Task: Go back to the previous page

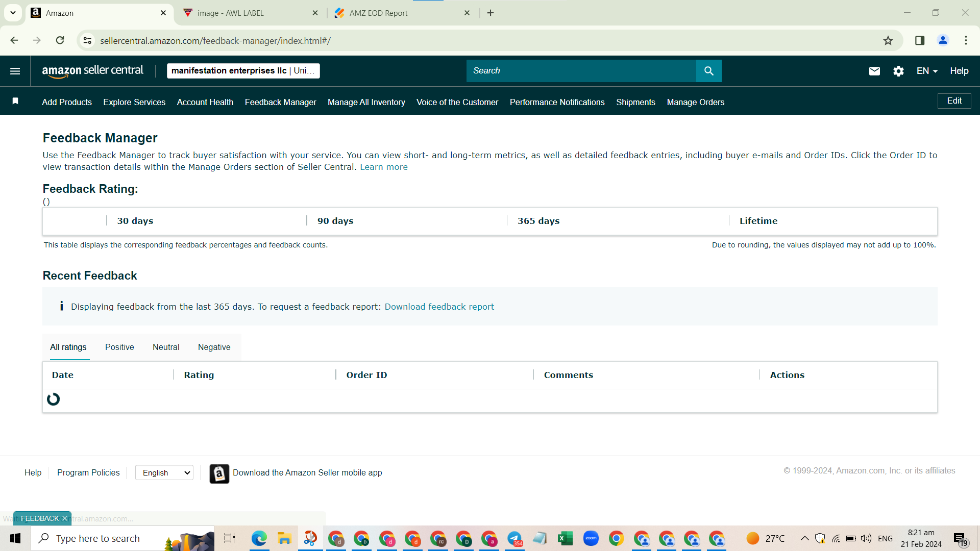Action: 14,41
